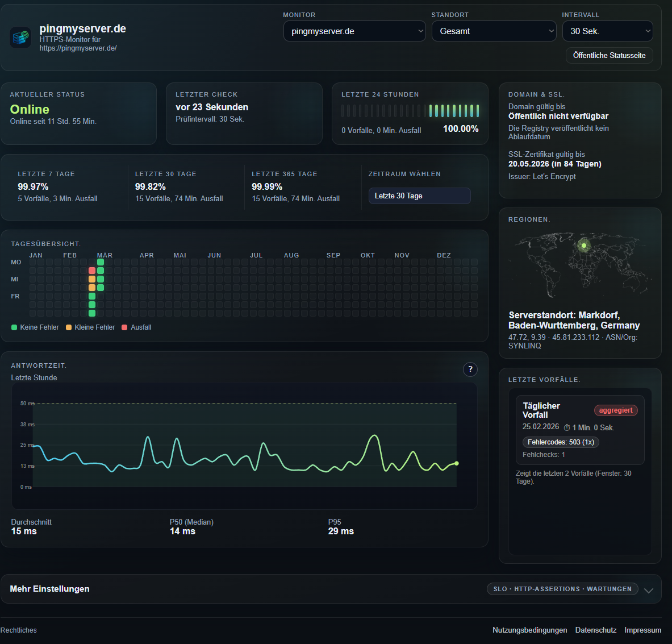Open the question mark help in Antwortzeit
The width and height of the screenshot is (672, 644).
(x=470, y=369)
